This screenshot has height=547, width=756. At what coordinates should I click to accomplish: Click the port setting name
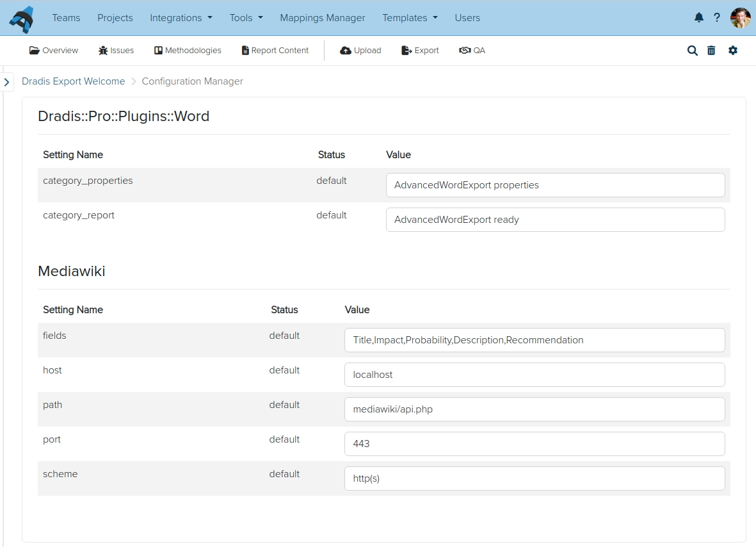(x=52, y=439)
